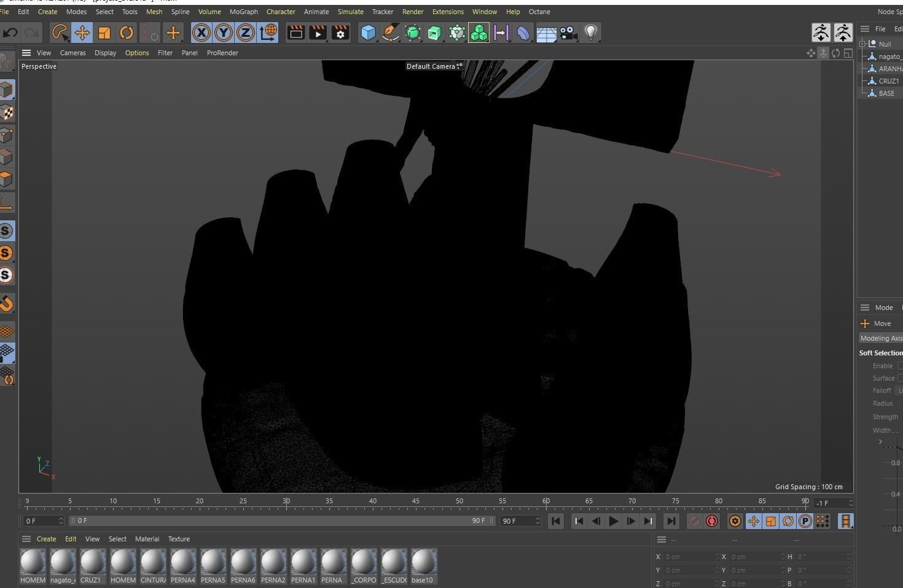Screen dimensions: 903x588
Task: Click the filmstrip timeline layout icon
Action: tap(845, 521)
